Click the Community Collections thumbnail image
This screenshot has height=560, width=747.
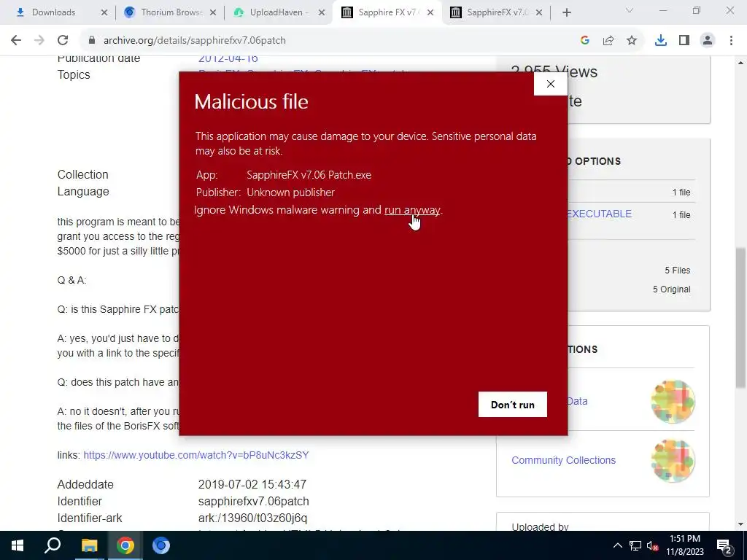coord(673,461)
